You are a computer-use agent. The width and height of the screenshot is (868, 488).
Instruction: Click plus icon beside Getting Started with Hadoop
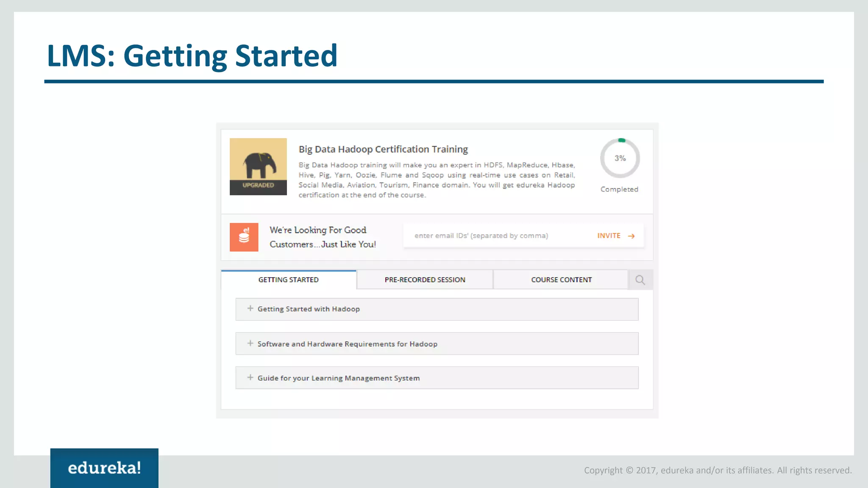(x=250, y=308)
